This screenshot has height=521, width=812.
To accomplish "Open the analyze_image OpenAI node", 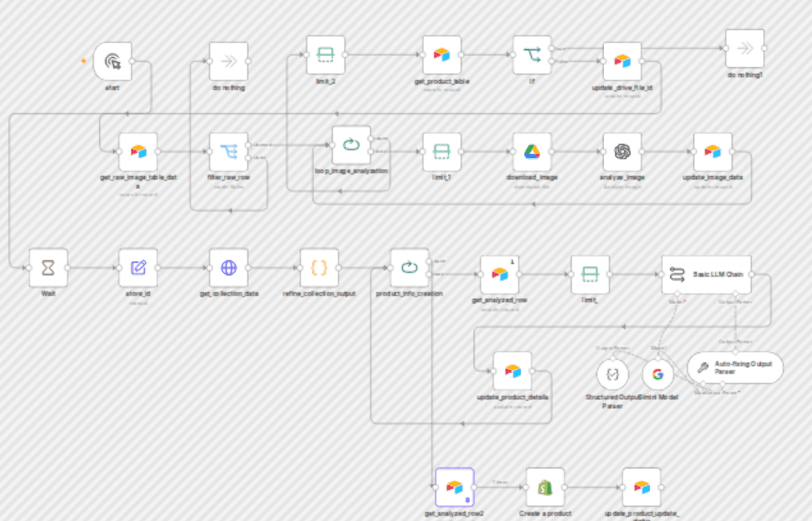I will pos(623,152).
